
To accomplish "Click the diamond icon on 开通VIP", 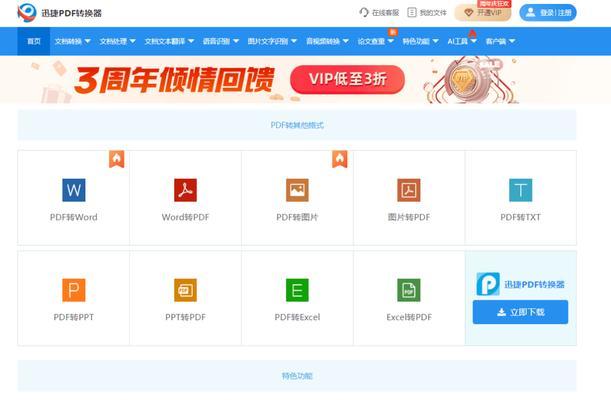I will click(469, 13).
